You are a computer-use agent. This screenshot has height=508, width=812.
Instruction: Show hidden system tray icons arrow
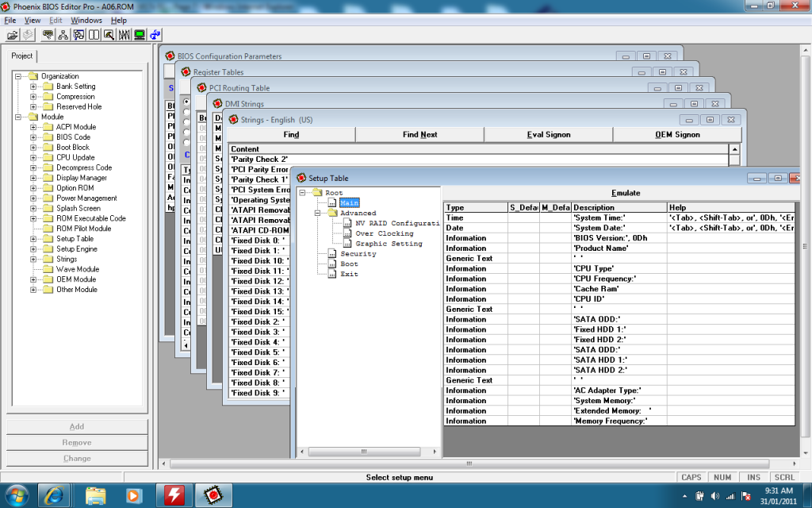684,495
